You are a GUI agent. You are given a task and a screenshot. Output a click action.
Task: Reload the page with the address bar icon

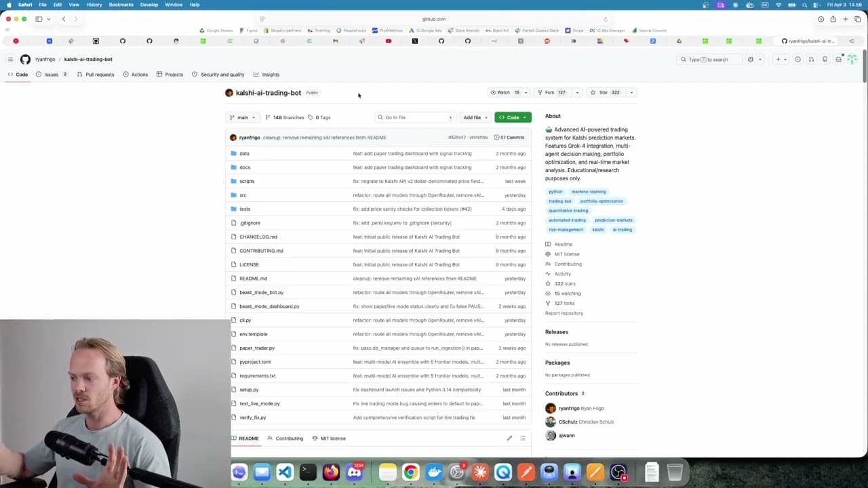pyautogui.click(x=606, y=19)
